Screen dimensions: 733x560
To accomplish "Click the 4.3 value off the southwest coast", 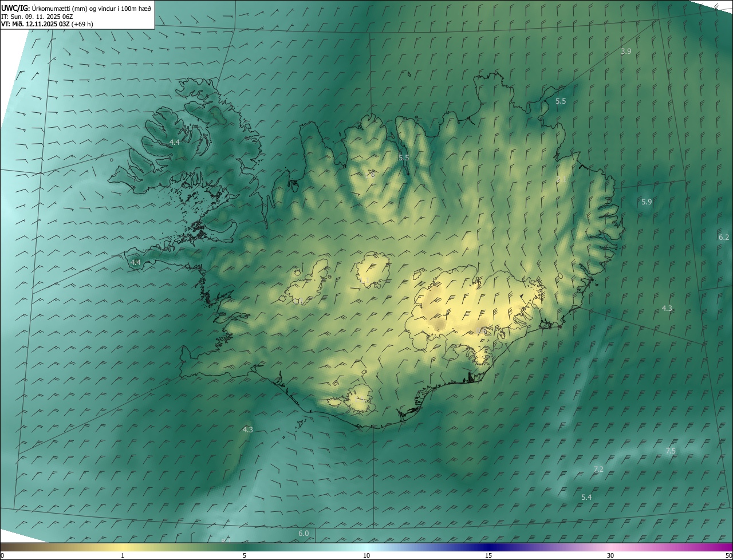I will pos(247,429).
